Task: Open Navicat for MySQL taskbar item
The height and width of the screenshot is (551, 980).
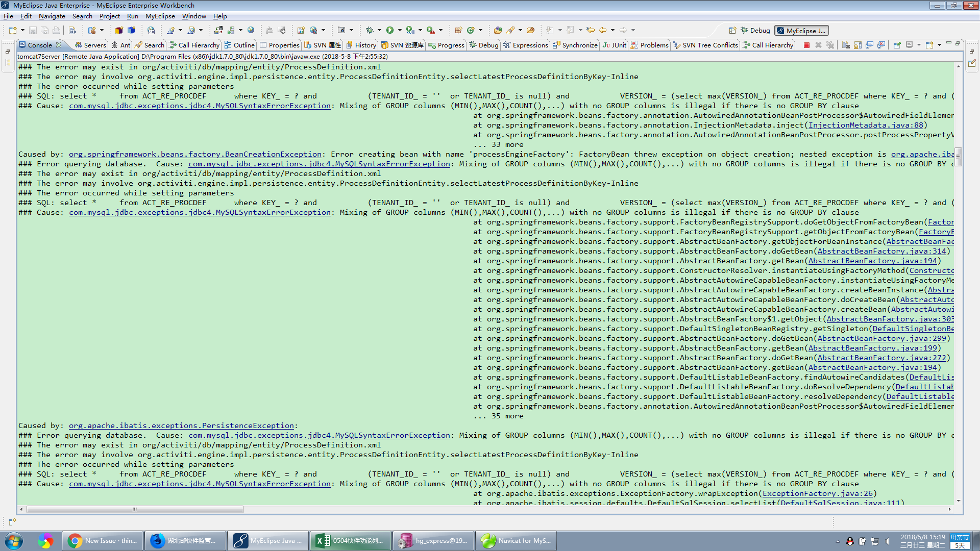Action: tap(516, 541)
